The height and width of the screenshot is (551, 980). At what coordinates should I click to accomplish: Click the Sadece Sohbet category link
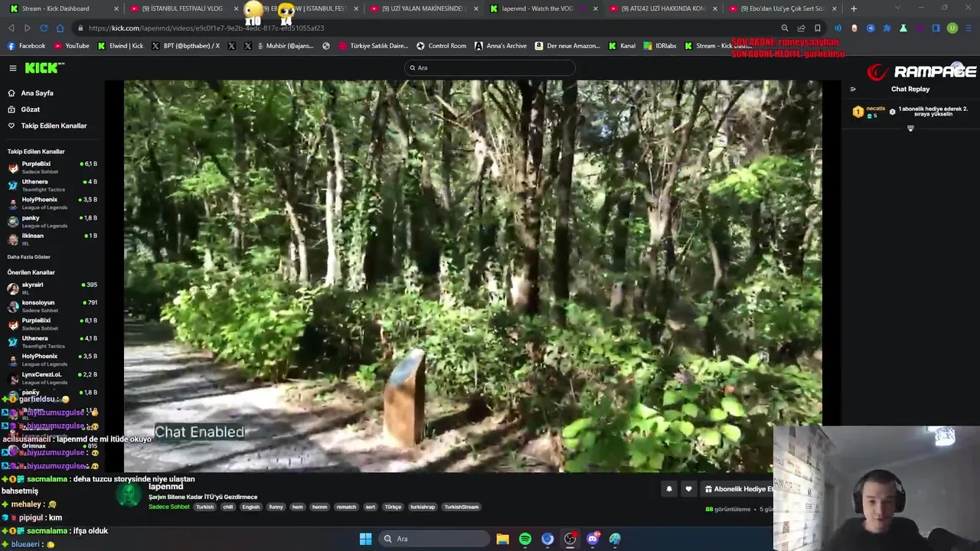coord(169,507)
